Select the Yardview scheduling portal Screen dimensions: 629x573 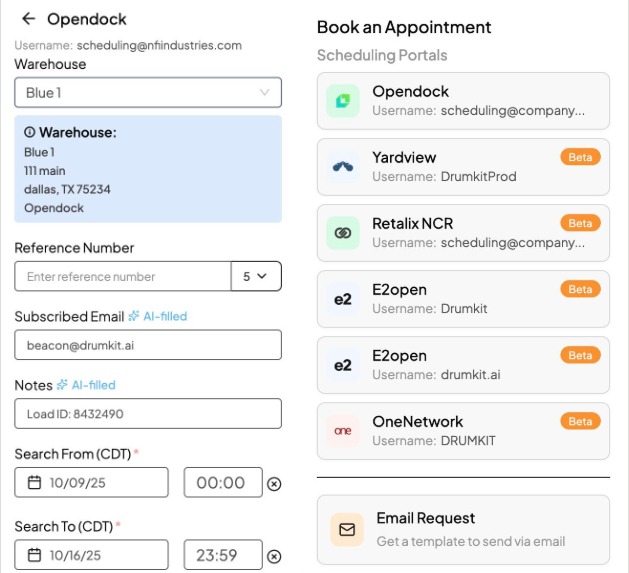coord(463,167)
